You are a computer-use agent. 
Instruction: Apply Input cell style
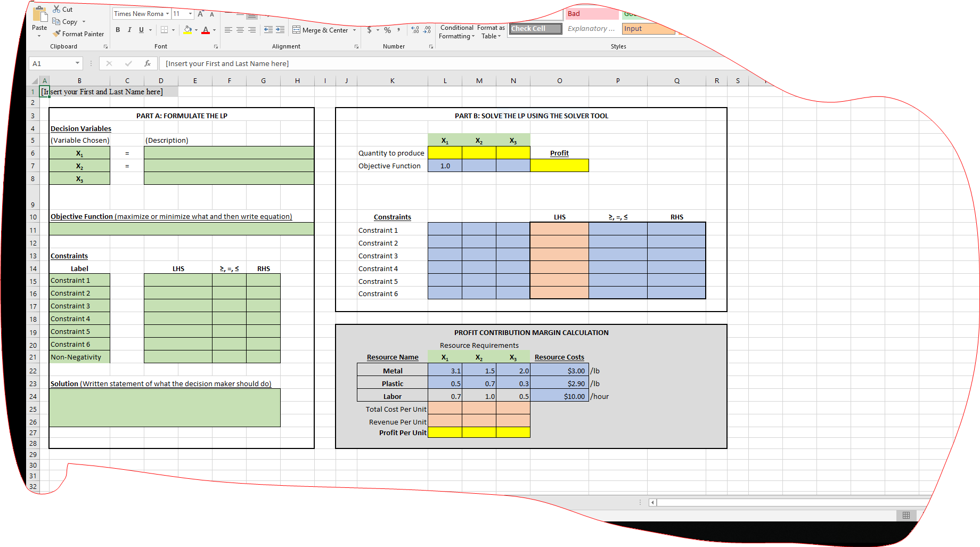pos(648,29)
